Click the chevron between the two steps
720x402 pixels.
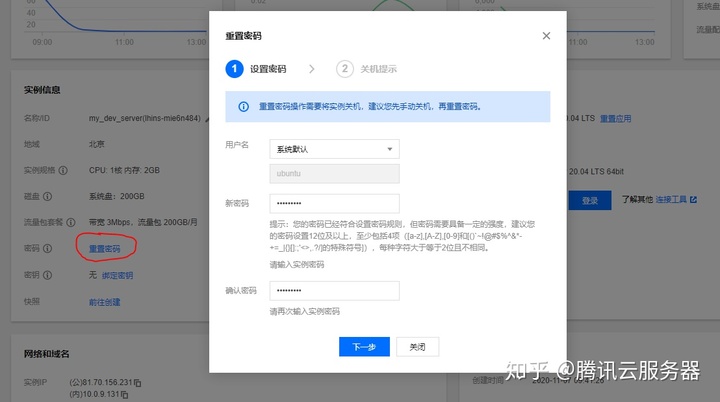point(312,69)
